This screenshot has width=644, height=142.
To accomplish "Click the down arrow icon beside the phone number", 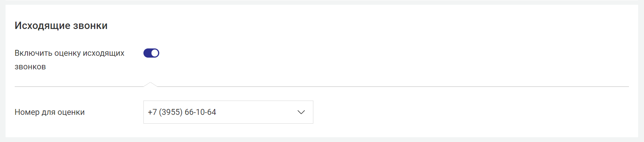I will (301, 112).
